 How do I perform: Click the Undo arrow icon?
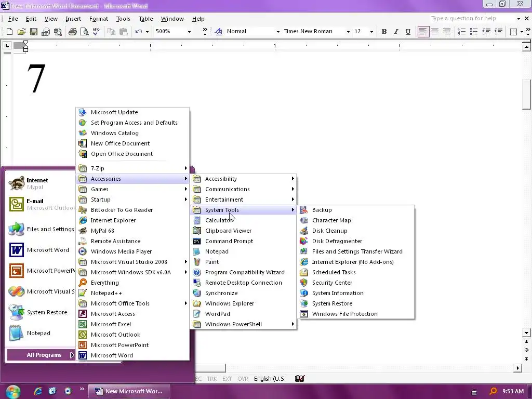[x=138, y=32]
